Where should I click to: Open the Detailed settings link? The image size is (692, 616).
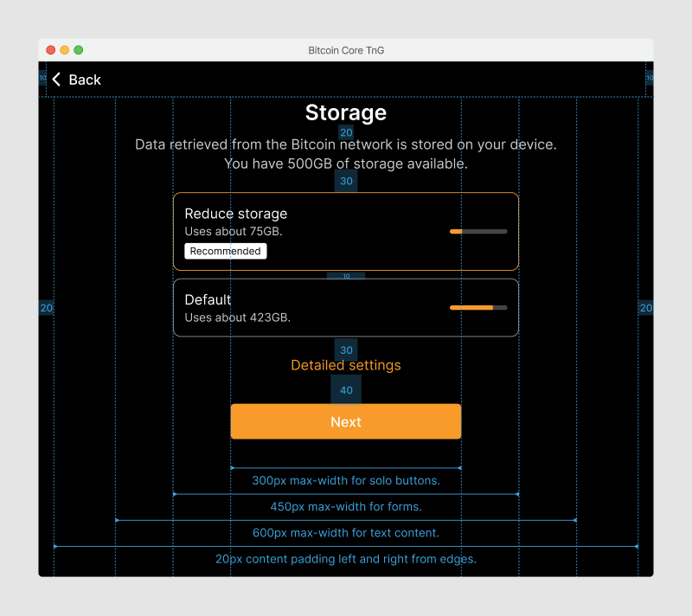pyautogui.click(x=346, y=365)
